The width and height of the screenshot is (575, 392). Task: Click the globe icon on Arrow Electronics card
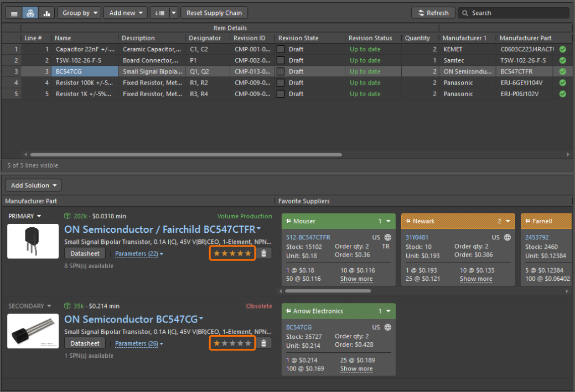click(x=387, y=327)
